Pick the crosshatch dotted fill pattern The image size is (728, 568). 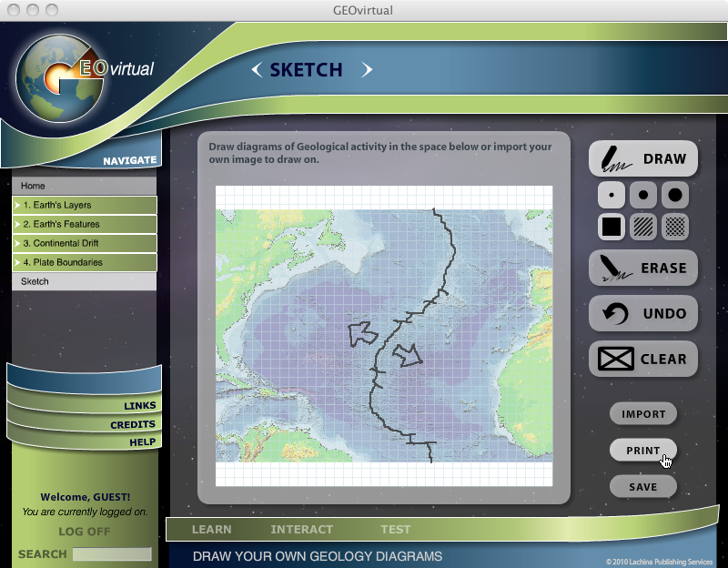point(675,227)
